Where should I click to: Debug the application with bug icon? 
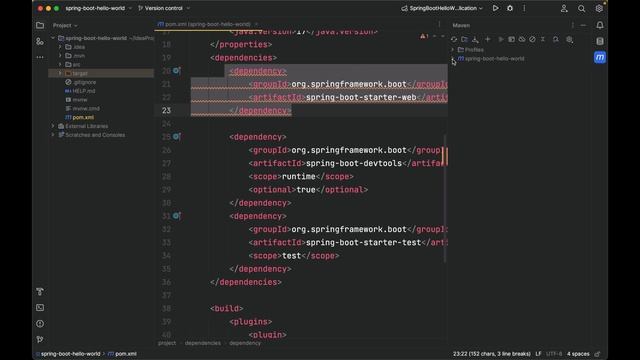510,8
